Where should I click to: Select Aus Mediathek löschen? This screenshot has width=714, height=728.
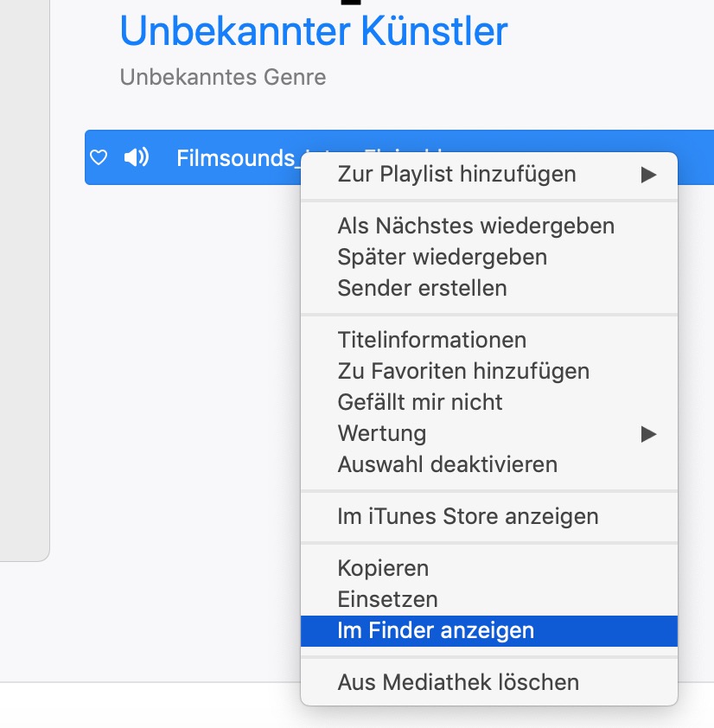(x=458, y=682)
